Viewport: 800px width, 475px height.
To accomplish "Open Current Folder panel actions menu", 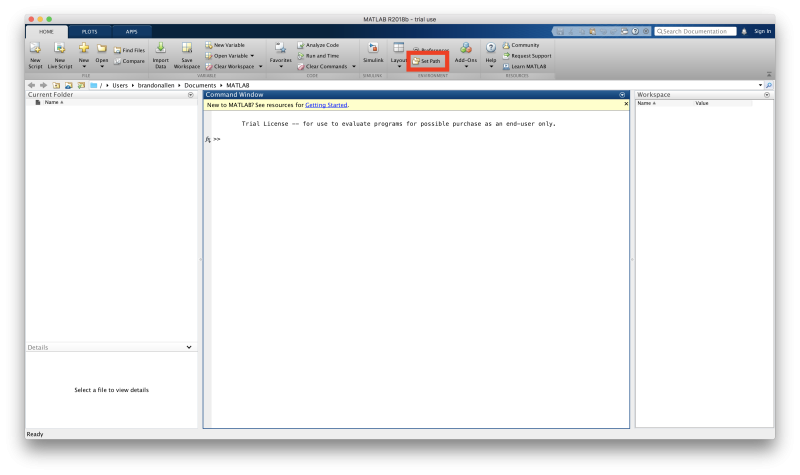I will tap(191, 94).
